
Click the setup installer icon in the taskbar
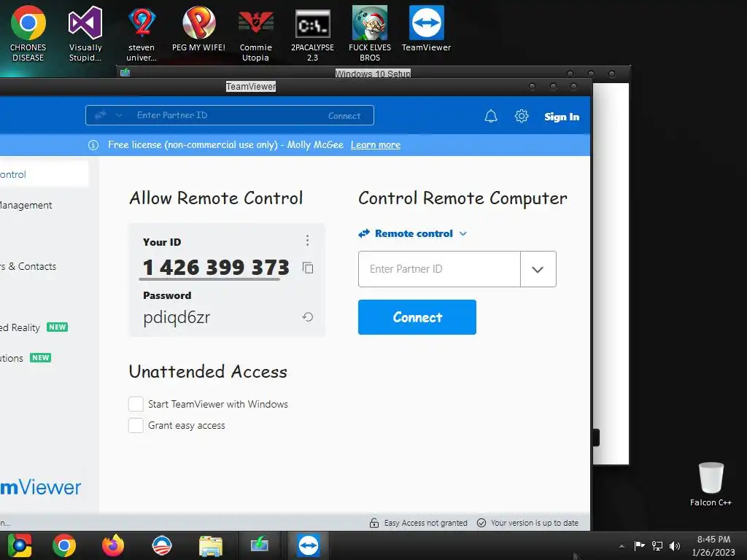(x=259, y=545)
